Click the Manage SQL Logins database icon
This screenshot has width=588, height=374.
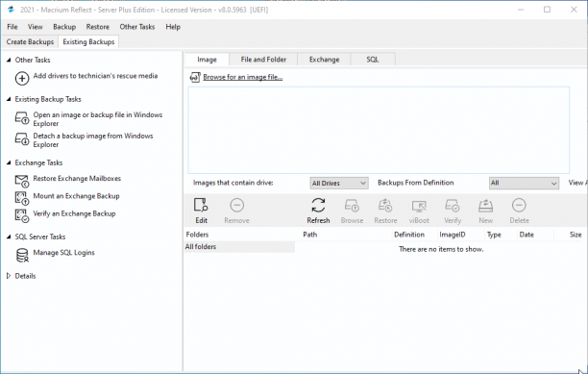pyautogui.click(x=22, y=255)
